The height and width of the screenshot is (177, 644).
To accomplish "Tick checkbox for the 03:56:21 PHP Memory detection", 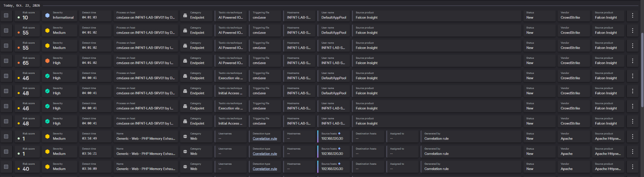I will [x=6, y=152].
